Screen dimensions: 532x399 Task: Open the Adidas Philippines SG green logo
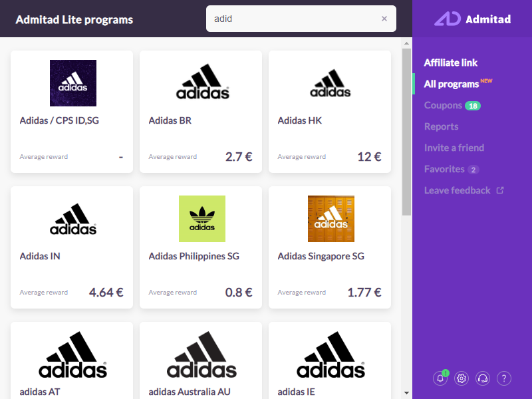pyautogui.click(x=202, y=219)
